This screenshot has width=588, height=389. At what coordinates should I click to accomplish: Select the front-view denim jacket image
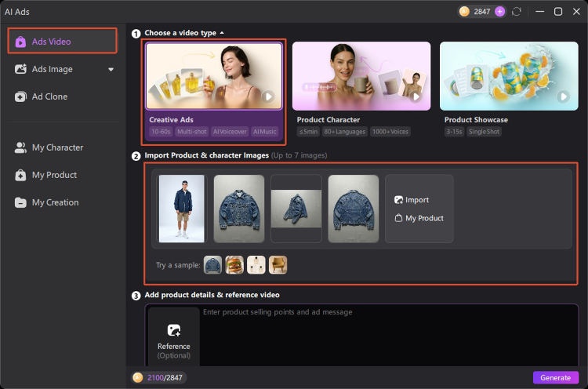tap(239, 209)
